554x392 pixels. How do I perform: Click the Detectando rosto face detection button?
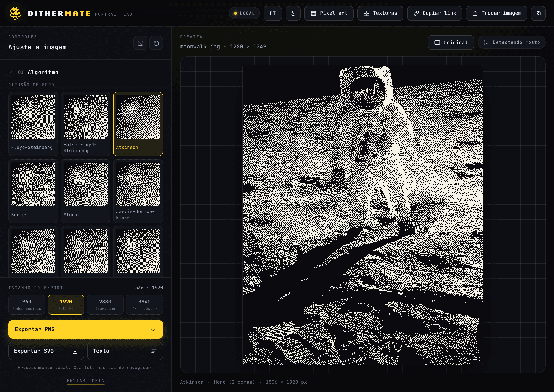[x=512, y=42]
